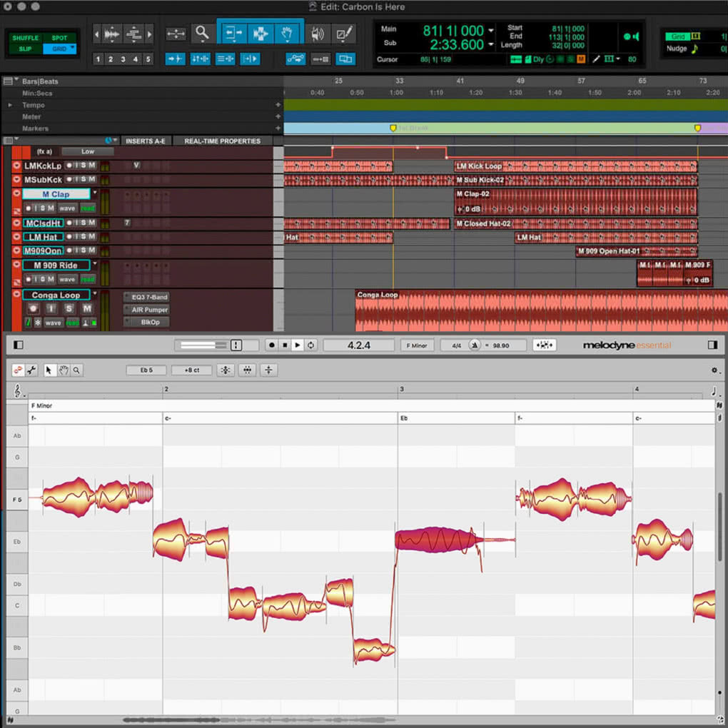This screenshot has width=728, height=728.
Task: Choose Spot edit mode
Action: click(x=59, y=38)
